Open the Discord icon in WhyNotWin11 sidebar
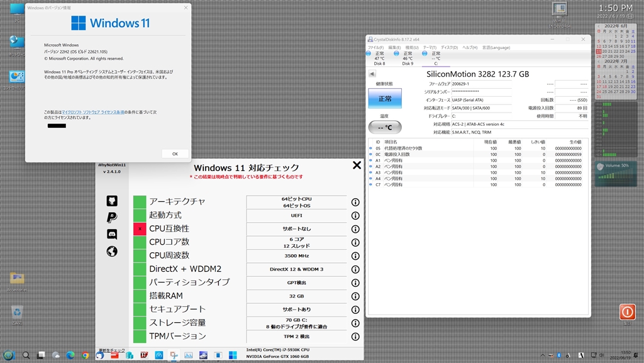The width and height of the screenshot is (644, 363). click(112, 235)
